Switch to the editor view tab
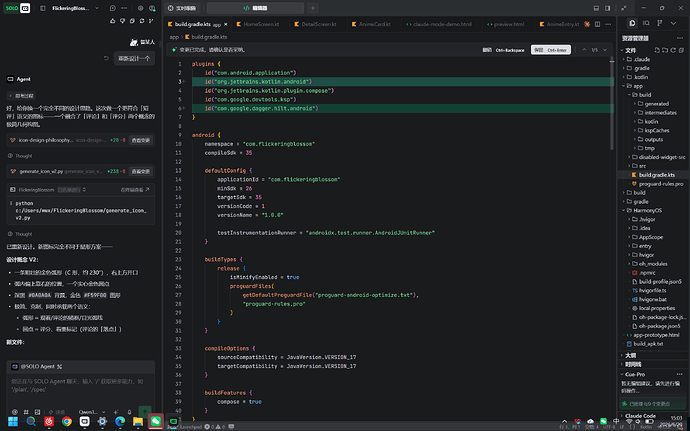 pos(255,8)
